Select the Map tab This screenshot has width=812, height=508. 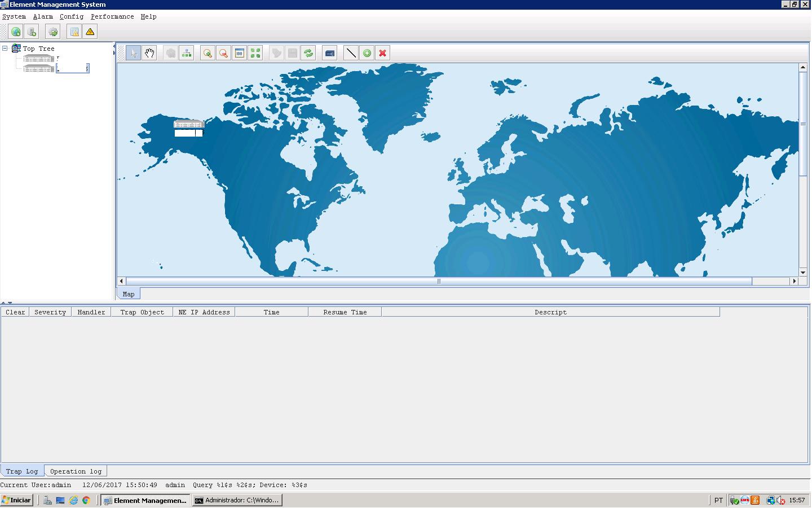[x=129, y=294]
